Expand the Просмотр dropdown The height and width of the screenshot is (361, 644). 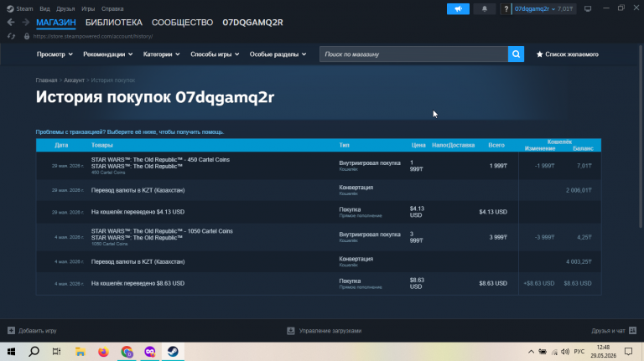55,54
